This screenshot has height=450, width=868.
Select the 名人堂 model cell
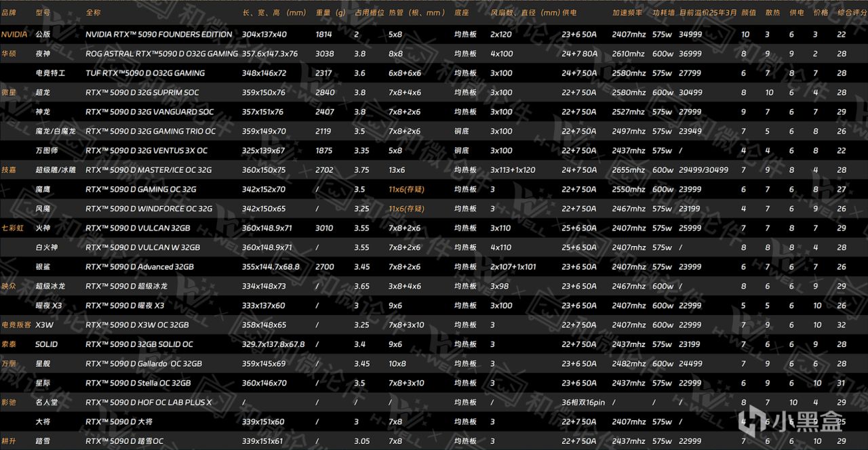[x=47, y=403]
